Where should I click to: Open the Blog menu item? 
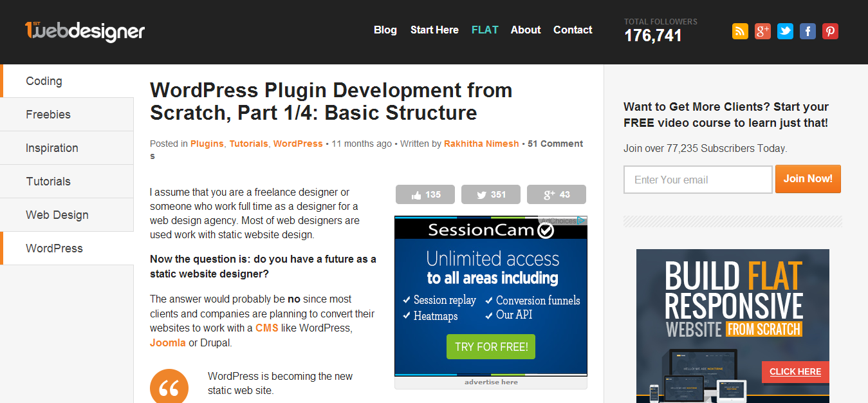tap(385, 30)
